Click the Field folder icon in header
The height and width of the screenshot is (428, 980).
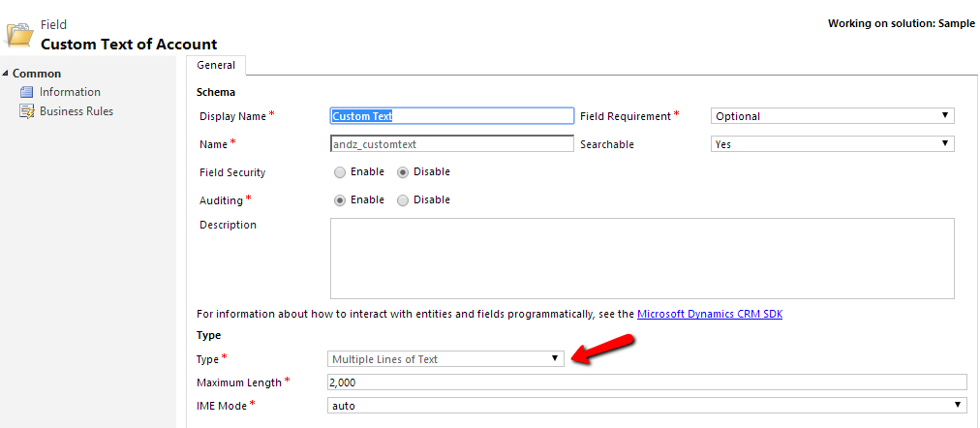(x=20, y=34)
